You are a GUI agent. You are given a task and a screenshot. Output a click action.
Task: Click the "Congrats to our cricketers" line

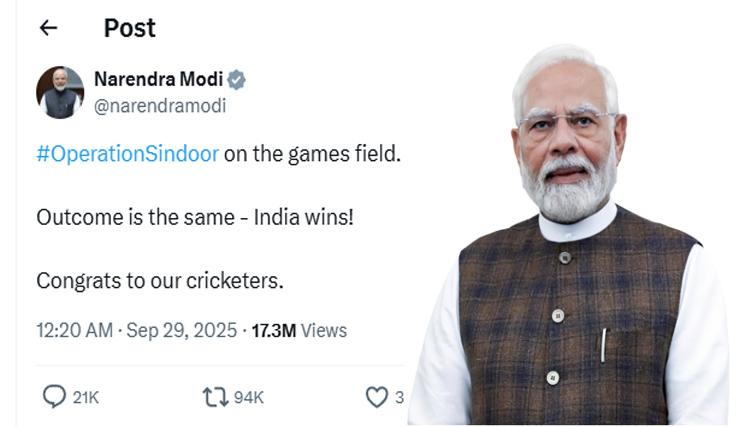point(160,281)
